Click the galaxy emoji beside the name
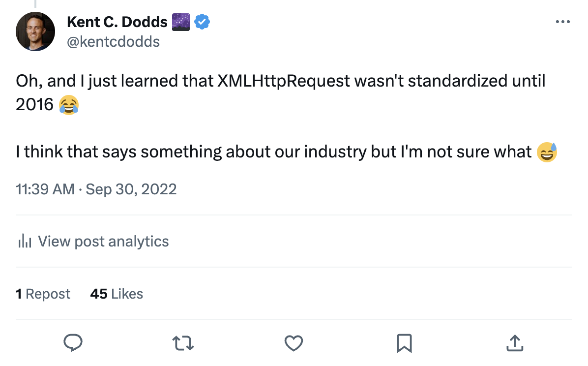This screenshot has width=588, height=366. click(181, 22)
